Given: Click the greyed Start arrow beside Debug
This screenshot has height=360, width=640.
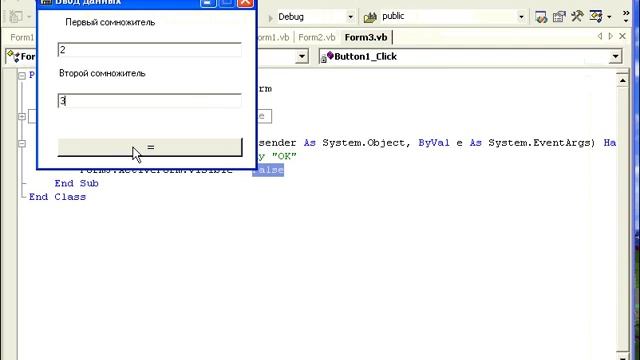Looking at the screenshot, I should click(270, 18).
